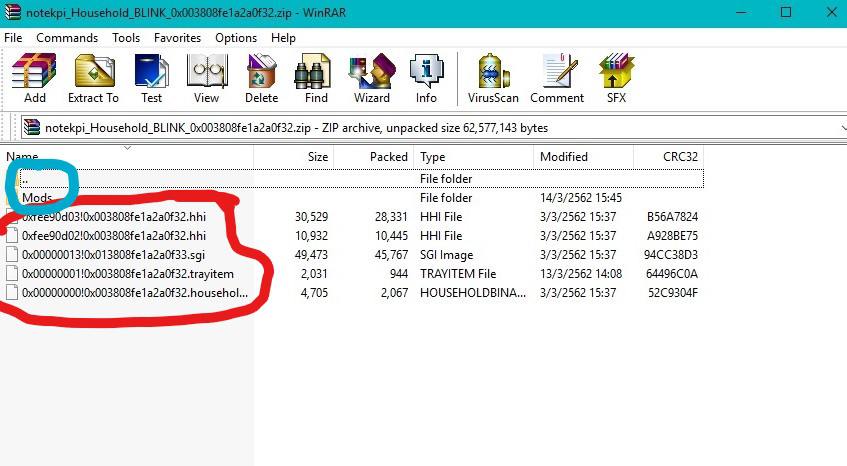The width and height of the screenshot is (847, 466).
Task: Sort by the Name column header
Action: pos(127,157)
